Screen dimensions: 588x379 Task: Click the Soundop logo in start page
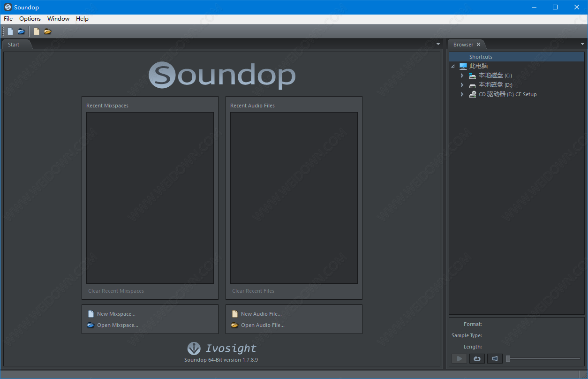(x=222, y=75)
